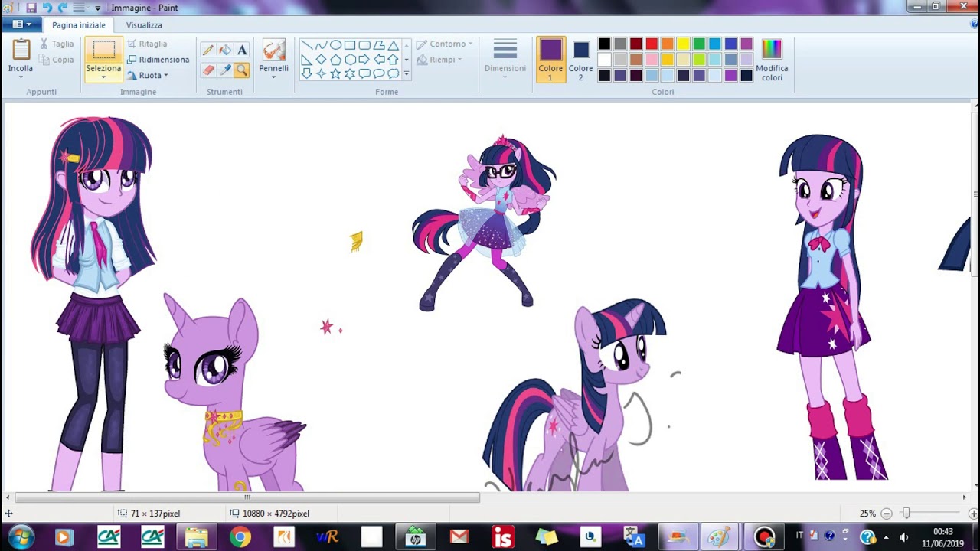Switch to Visualizza tab
Screen dimensions: 980x551
pyautogui.click(x=144, y=25)
